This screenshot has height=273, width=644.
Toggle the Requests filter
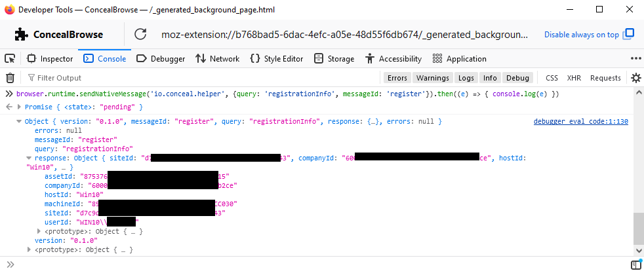[x=605, y=78]
